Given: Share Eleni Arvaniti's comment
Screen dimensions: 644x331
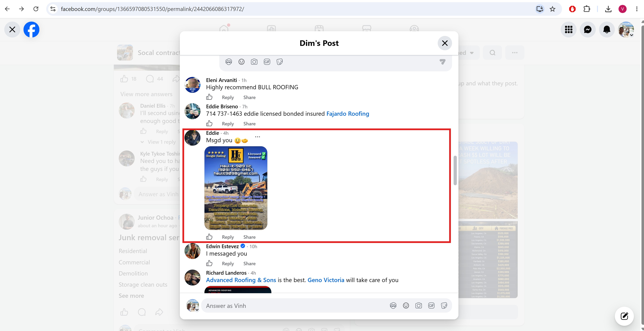Looking at the screenshot, I should [x=249, y=98].
